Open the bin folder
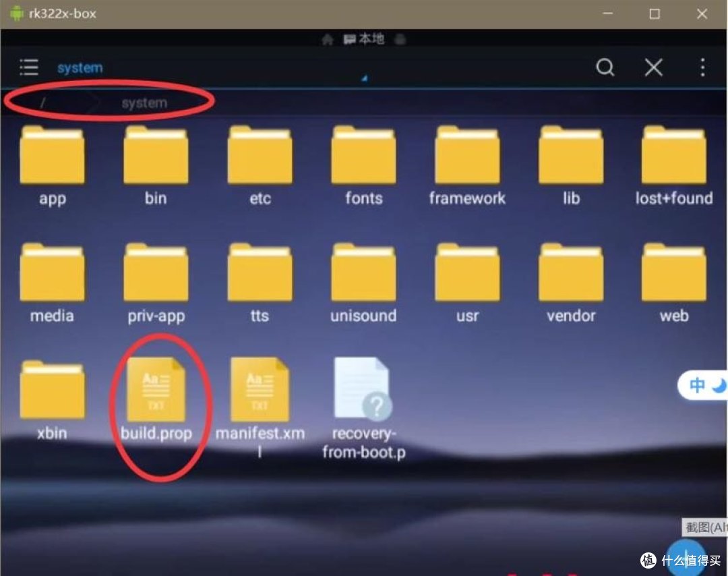This screenshot has width=728, height=576. pyautogui.click(x=156, y=166)
